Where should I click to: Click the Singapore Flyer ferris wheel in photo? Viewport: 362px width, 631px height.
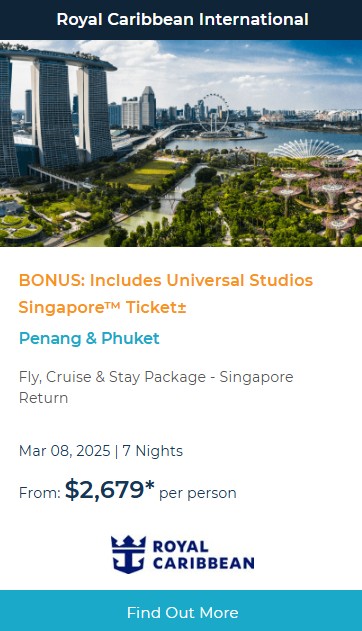click(x=215, y=115)
